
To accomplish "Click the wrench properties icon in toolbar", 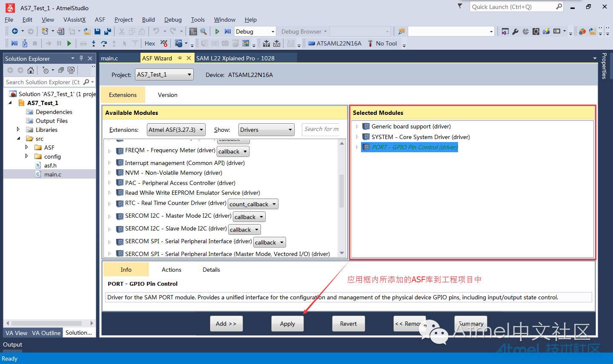I will [x=516, y=31].
